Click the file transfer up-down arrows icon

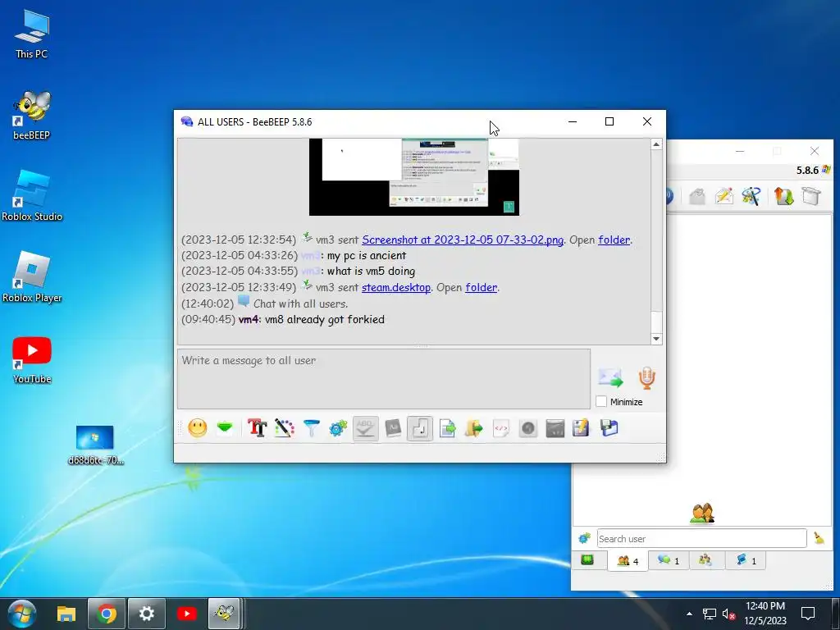(783, 196)
